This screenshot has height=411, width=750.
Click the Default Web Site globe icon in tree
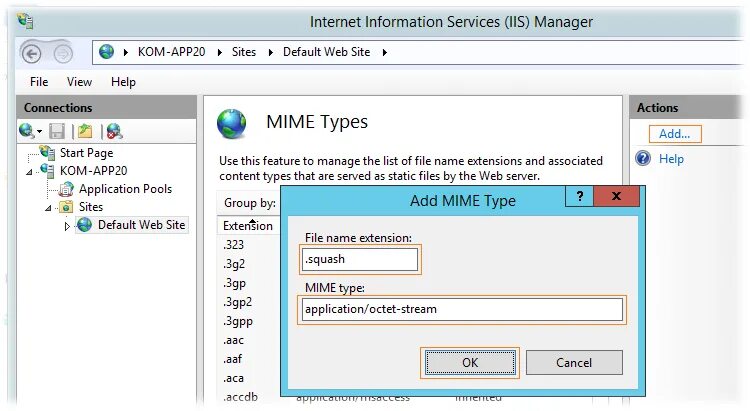[85, 224]
